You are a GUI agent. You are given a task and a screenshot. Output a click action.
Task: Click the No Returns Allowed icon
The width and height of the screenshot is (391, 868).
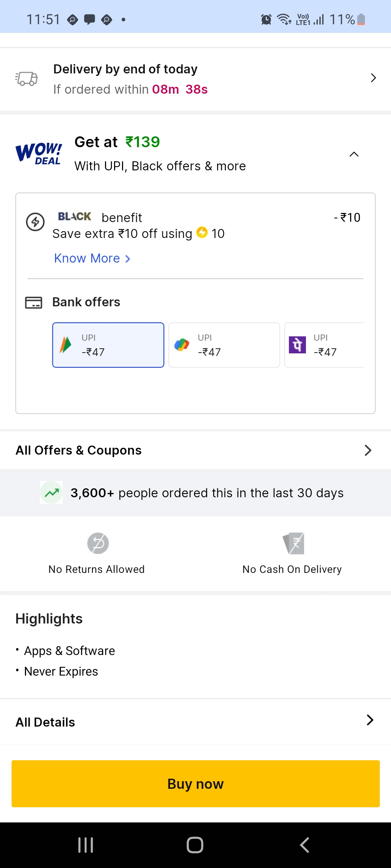[96, 543]
